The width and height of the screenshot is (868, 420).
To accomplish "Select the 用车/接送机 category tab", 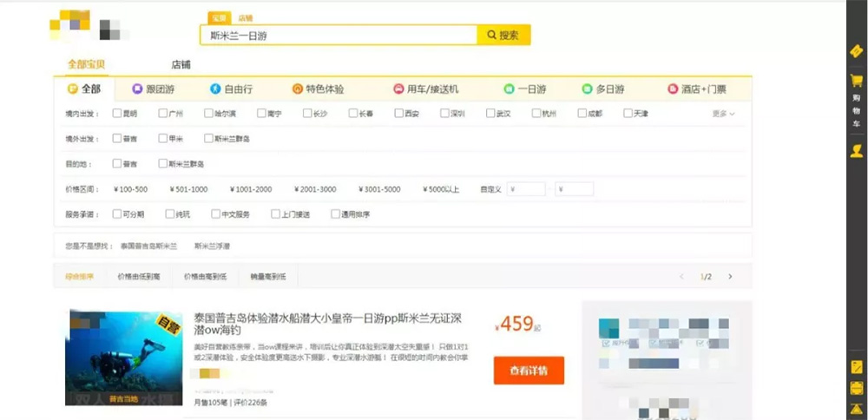I will pyautogui.click(x=425, y=89).
